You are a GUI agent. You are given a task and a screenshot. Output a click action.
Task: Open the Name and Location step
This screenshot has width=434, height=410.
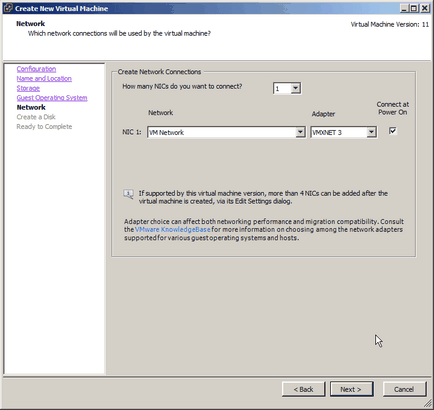pyautogui.click(x=44, y=79)
